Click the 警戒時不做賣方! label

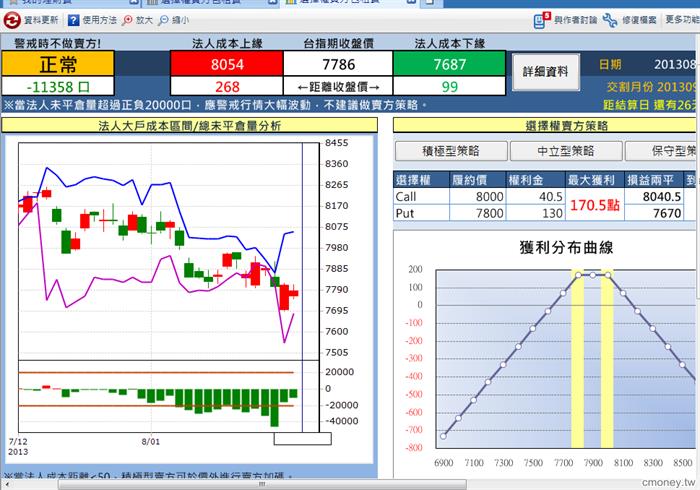click(58, 43)
